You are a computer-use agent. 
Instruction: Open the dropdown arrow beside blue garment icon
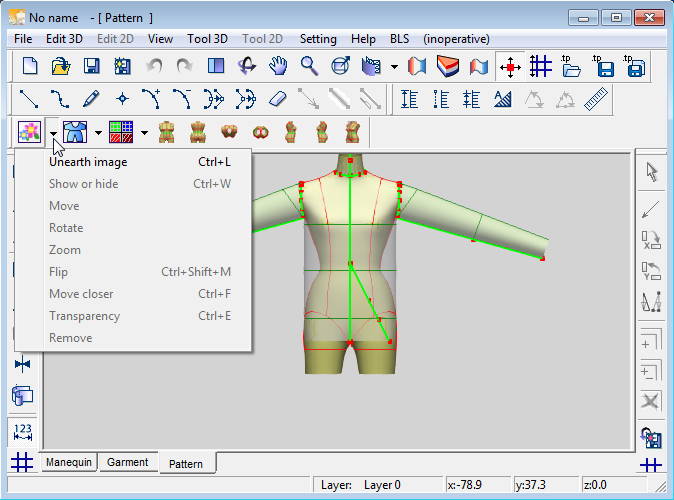pyautogui.click(x=98, y=132)
